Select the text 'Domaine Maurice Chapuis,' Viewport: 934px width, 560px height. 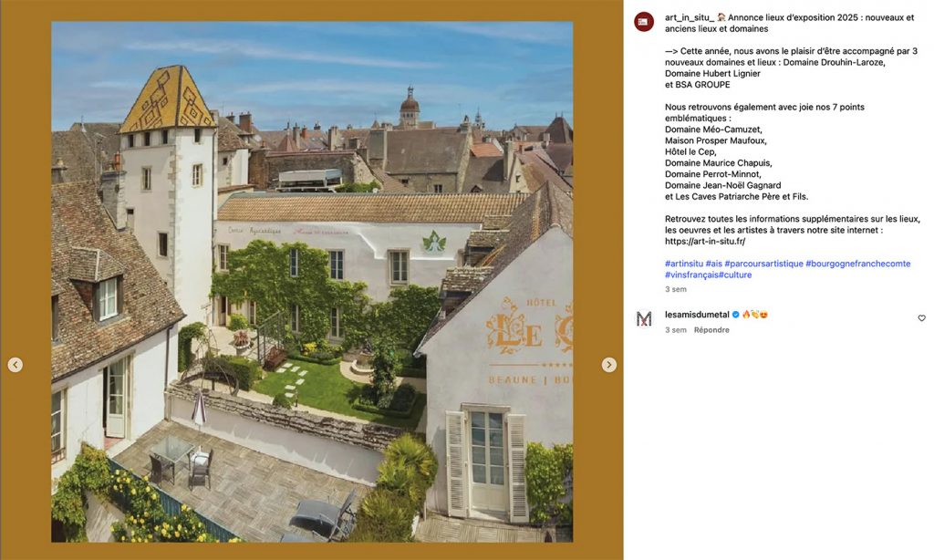(x=719, y=162)
